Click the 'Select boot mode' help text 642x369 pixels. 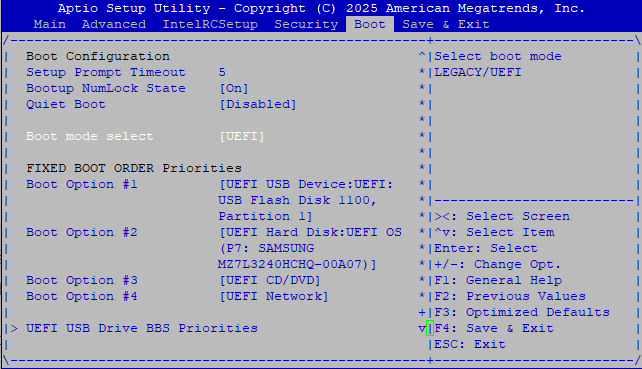498,56
